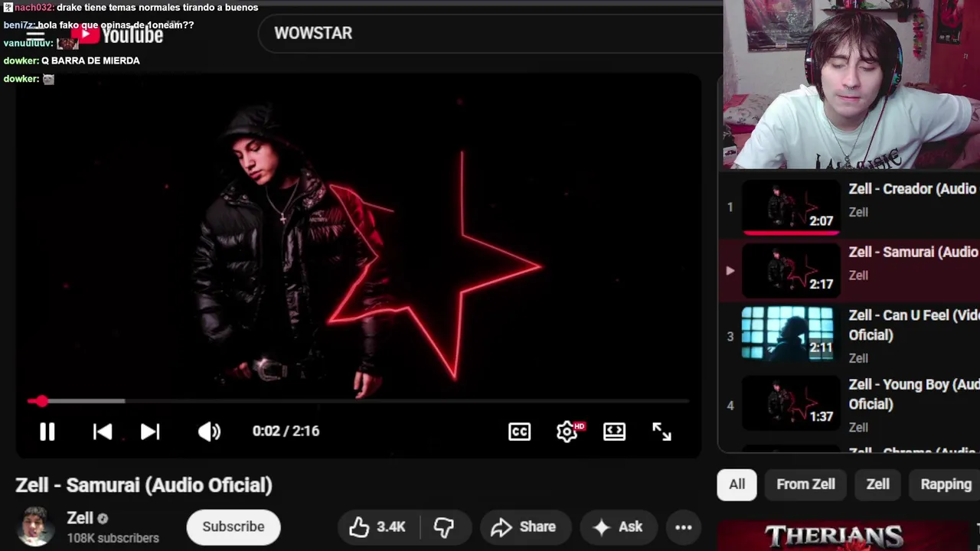The height and width of the screenshot is (551, 980).
Task: Click the 108K subscribers text
Action: click(x=113, y=538)
